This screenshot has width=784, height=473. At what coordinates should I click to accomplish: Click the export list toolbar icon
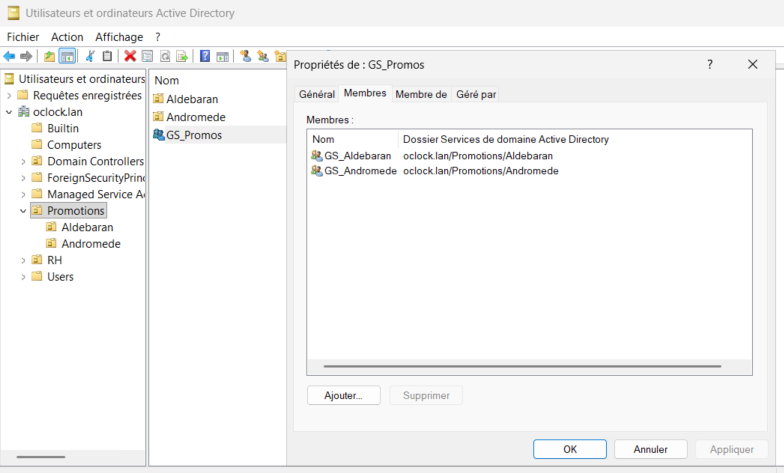[x=182, y=56]
